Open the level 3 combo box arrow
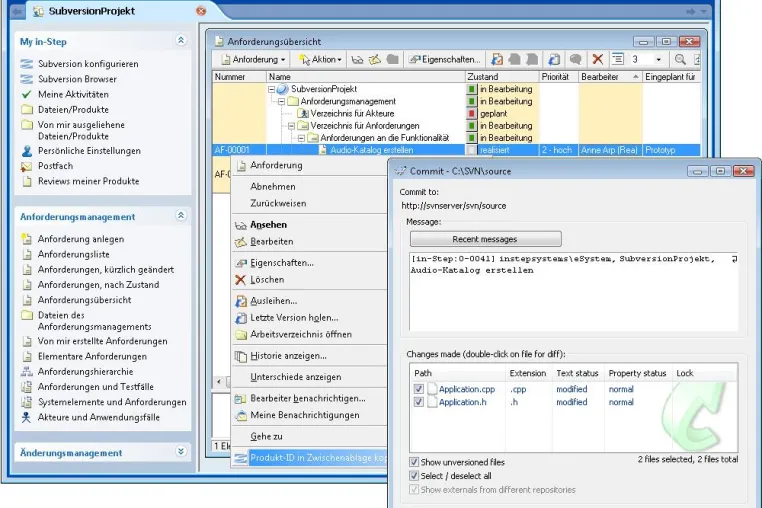 [x=658, y=59]
